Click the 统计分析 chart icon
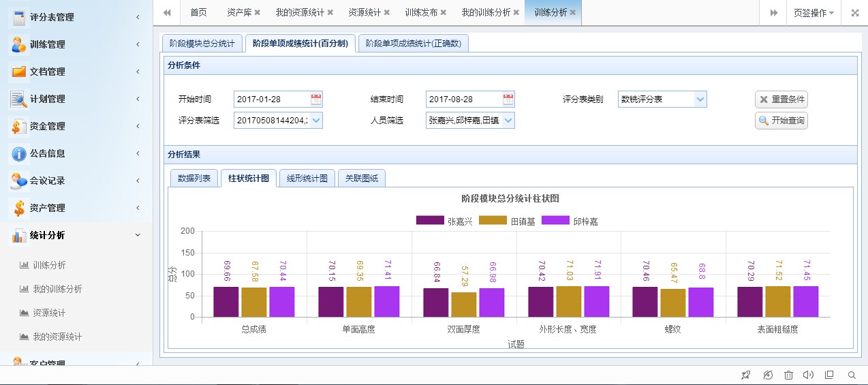This screenshot has width=868, height=385. (18, 235)
